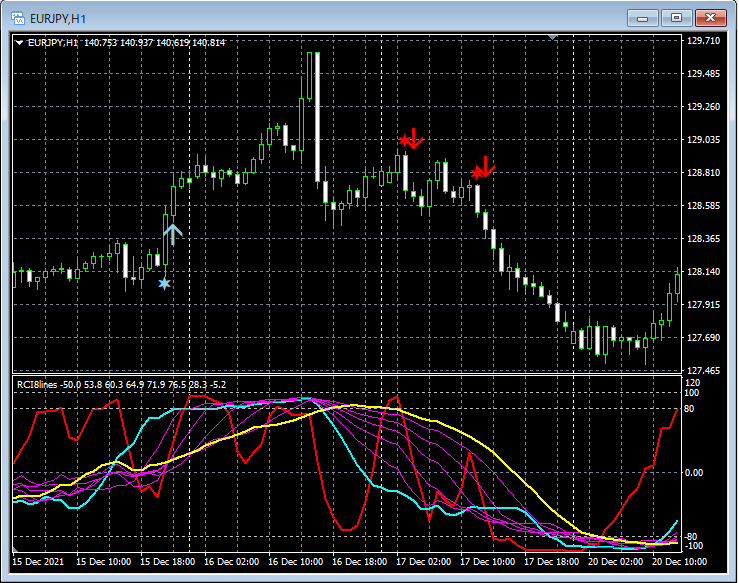Maximize the EURJPY,H1 chart window
739x583 pixels.
tap(676, 18)
